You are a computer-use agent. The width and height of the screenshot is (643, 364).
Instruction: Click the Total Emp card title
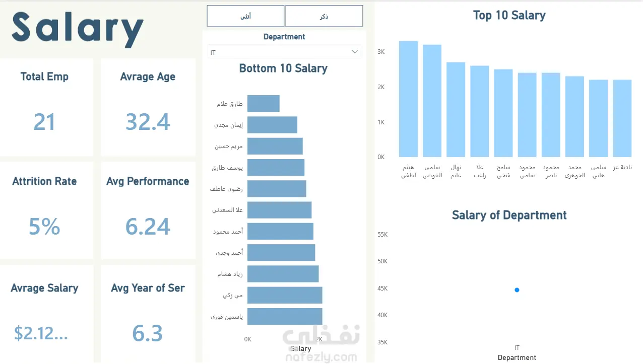coord(44,77)
